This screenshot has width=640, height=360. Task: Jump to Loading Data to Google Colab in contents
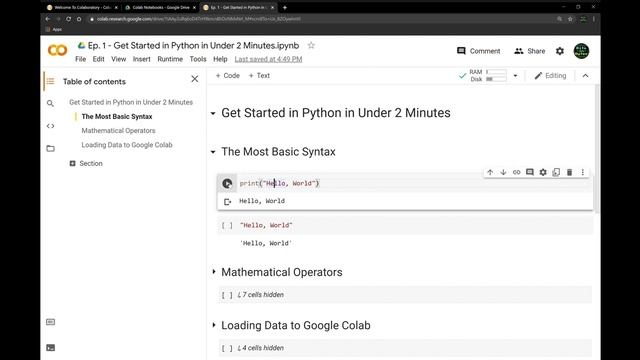(x=127, y=145)
